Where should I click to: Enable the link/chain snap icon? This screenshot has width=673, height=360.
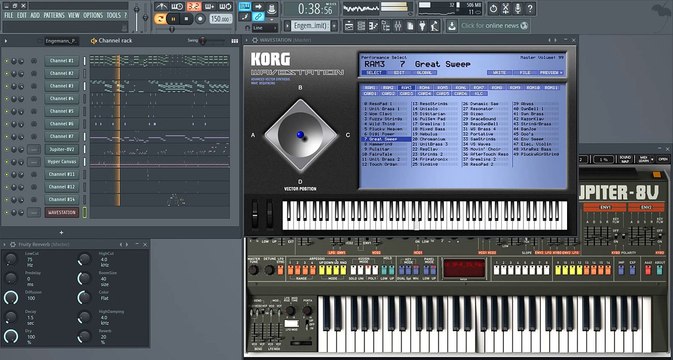point(258,17)
